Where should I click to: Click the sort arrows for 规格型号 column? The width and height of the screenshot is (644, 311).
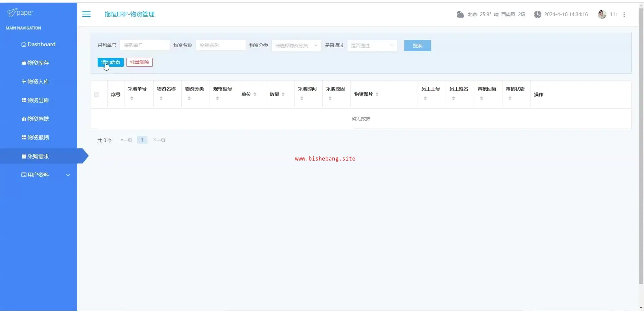[x=217, y=99]
